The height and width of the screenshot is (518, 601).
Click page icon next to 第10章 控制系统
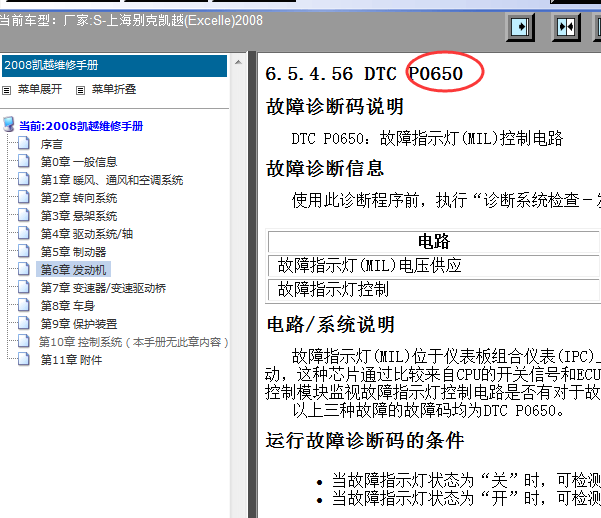point(24,341)
